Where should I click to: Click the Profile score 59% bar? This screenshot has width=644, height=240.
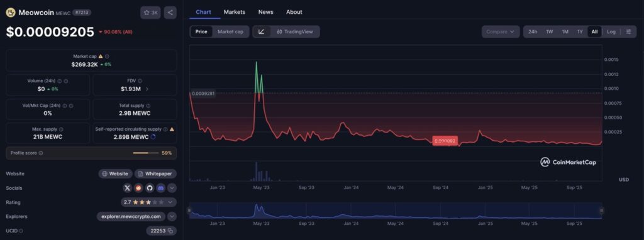[x=146, y=153]
